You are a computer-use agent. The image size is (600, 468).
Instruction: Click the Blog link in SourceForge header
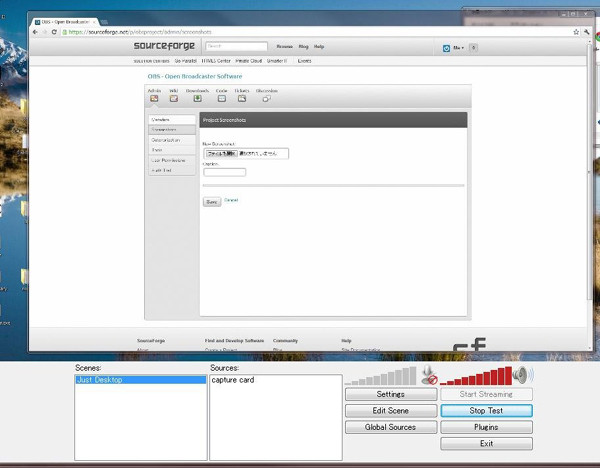pyautogui.click(x=303, y=47)
